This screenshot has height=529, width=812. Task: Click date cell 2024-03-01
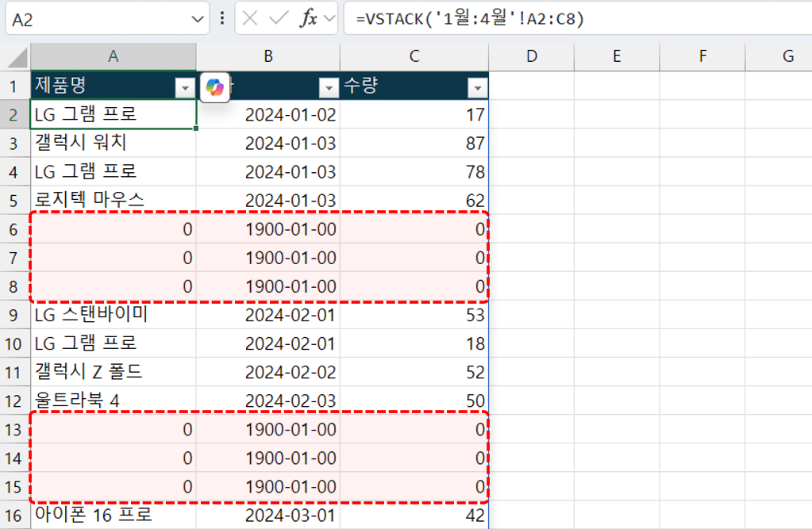[x=267, y=515]
